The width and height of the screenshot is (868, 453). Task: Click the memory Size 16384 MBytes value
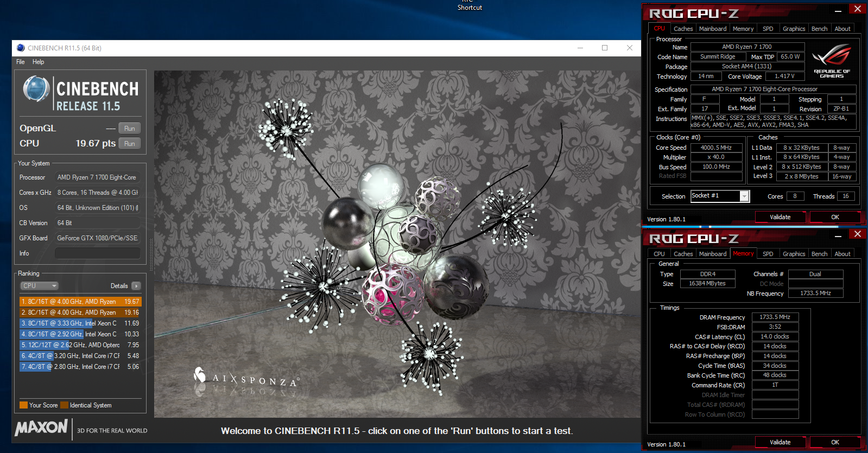(707, 283)
